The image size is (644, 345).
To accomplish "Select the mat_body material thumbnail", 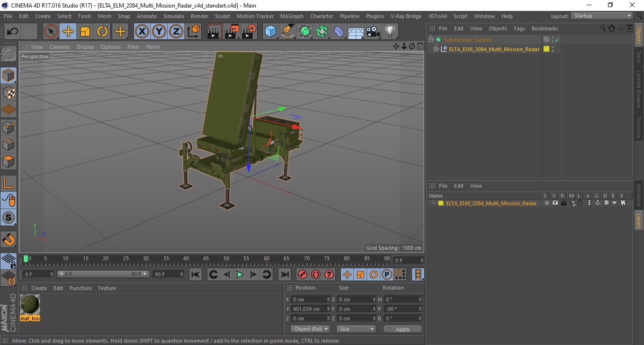I will click(30, 308).
